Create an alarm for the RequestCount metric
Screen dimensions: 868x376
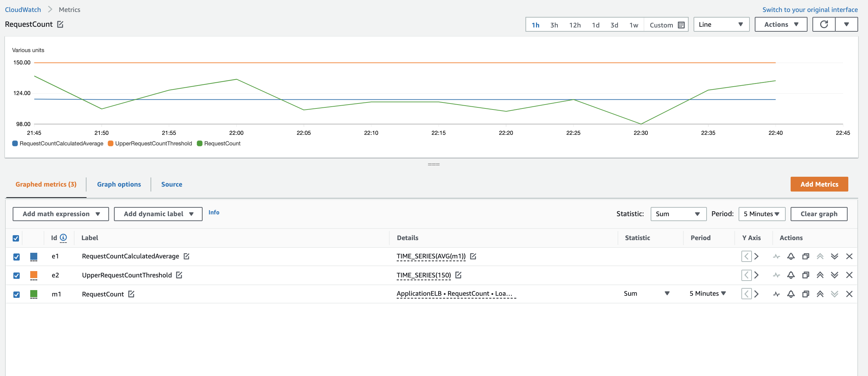coord(791,294)
